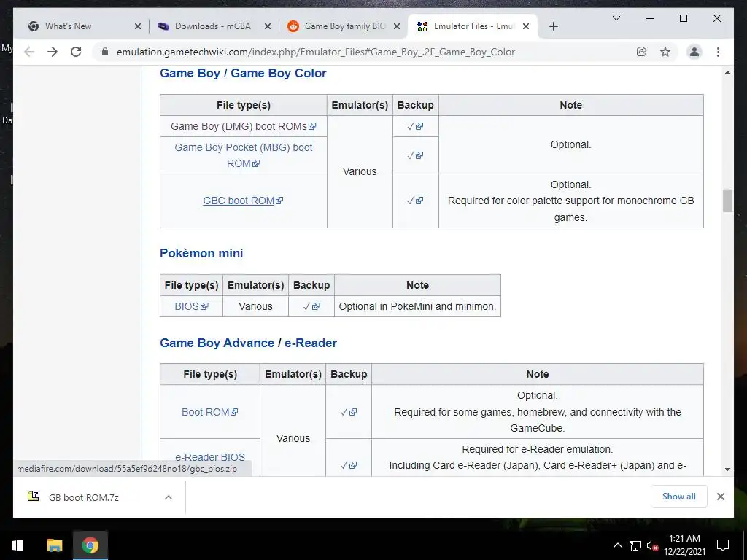Go back to the previous page

pyautogui.click(x=29, y=52)
